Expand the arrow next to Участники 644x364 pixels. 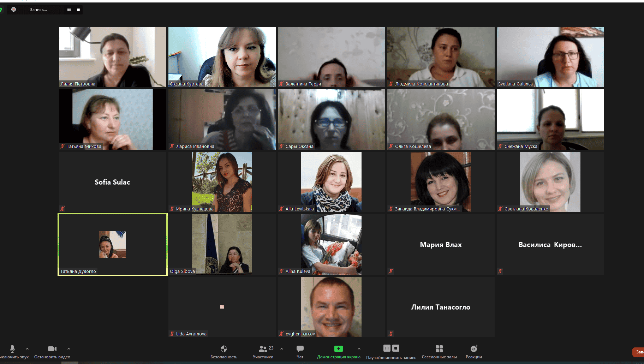coord(282,349)
